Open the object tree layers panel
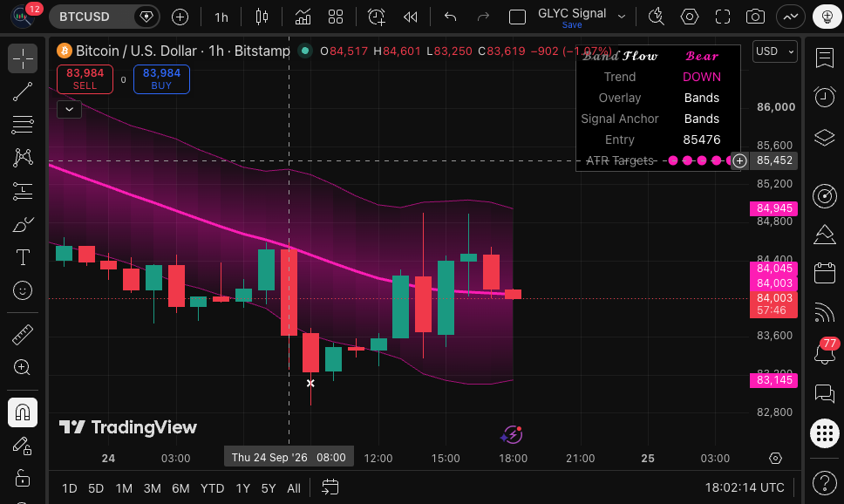Viewport: 844px width, 504px height. (x=825, y=137)
